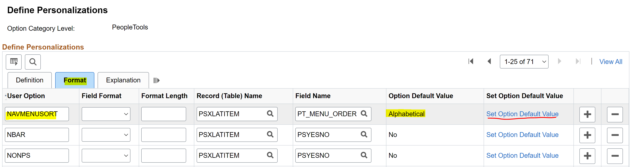Look up PT_MENU_ORDER field name

pyautogui.click(x=364, y=114)
